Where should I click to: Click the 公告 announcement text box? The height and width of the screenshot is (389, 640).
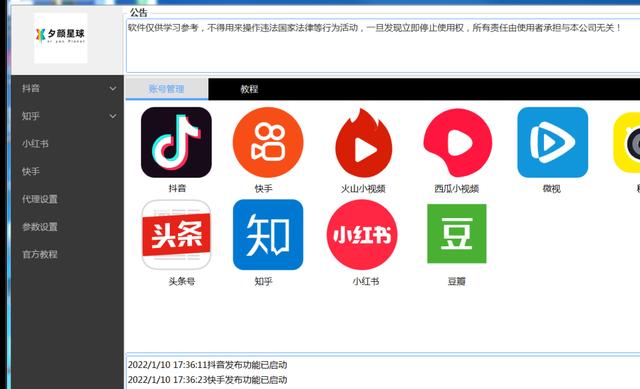click(383, 46)
